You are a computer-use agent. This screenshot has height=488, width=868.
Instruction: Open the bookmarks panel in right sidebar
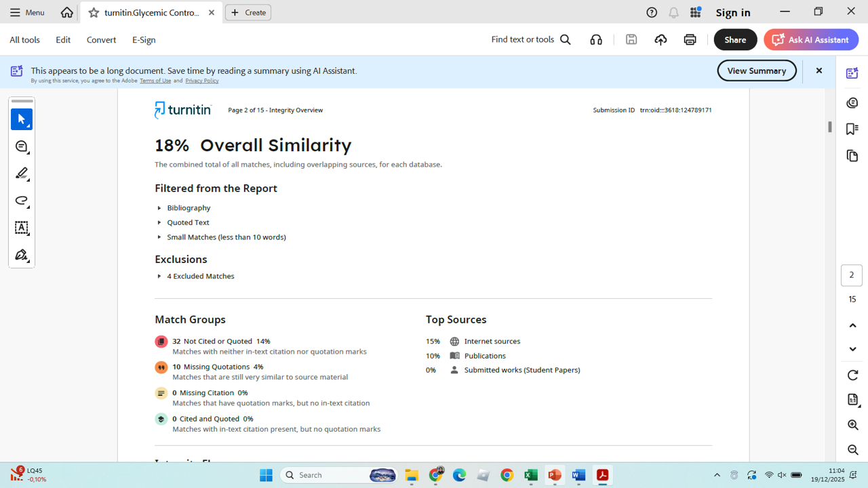tap(852, 129)
